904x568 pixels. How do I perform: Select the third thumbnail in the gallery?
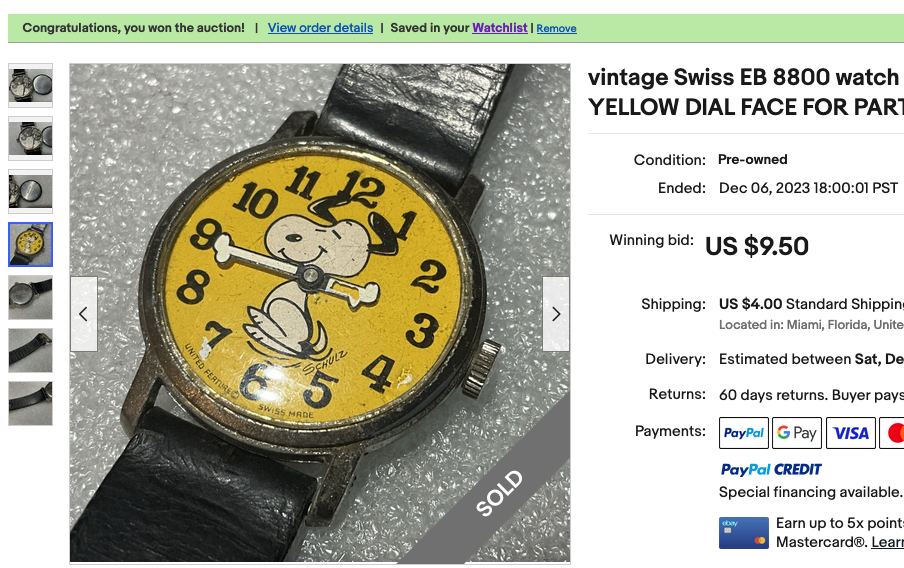[31, 191]
